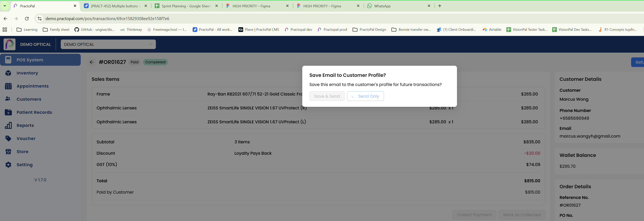Open the Airtable bookmark
The height and width of the screenshot is (221, 644).
[x=492, y=30]
